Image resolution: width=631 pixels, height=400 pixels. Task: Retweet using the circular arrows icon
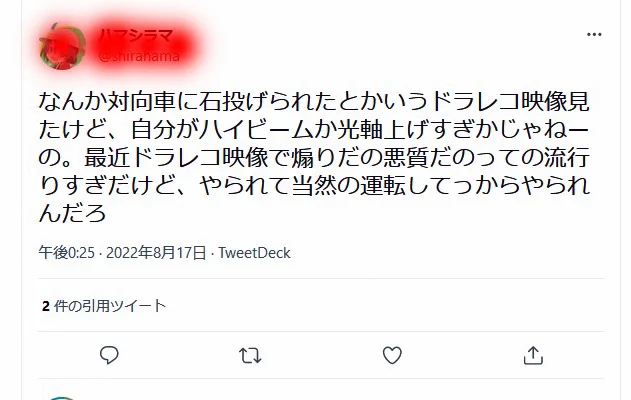pos(250,356)
